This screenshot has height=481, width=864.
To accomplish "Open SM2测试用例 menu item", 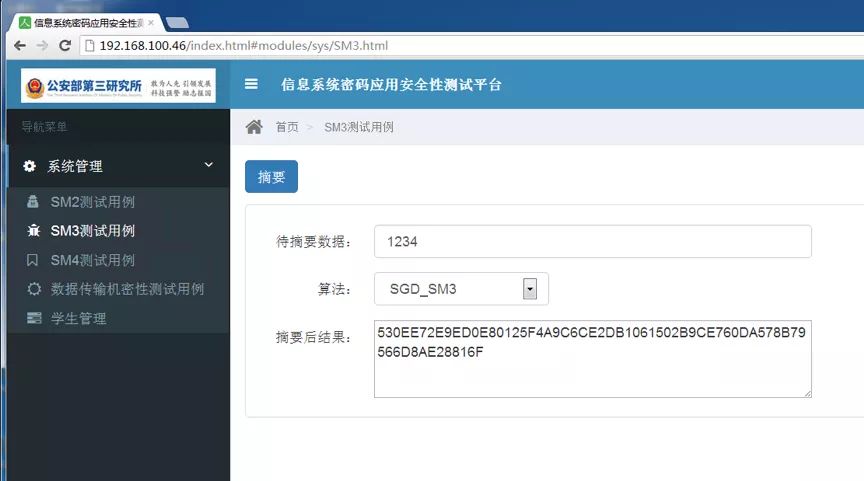I will click(x=92, y=202).
